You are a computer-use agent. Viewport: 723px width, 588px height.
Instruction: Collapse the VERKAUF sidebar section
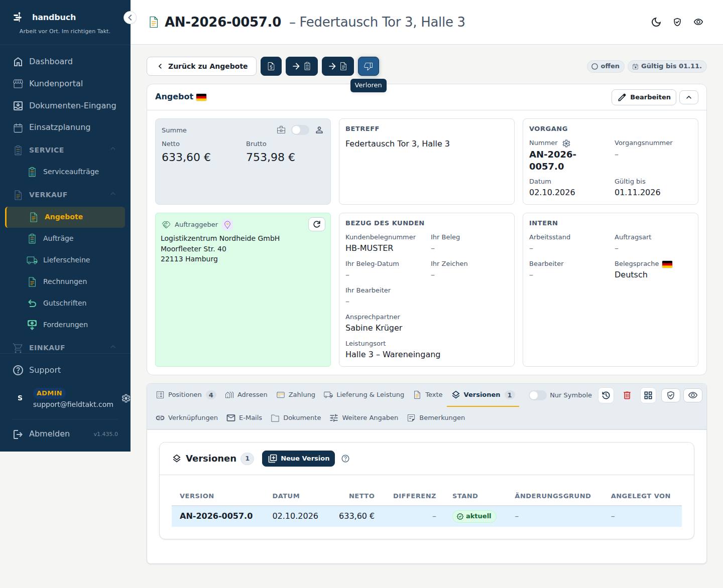click(113, 194)
